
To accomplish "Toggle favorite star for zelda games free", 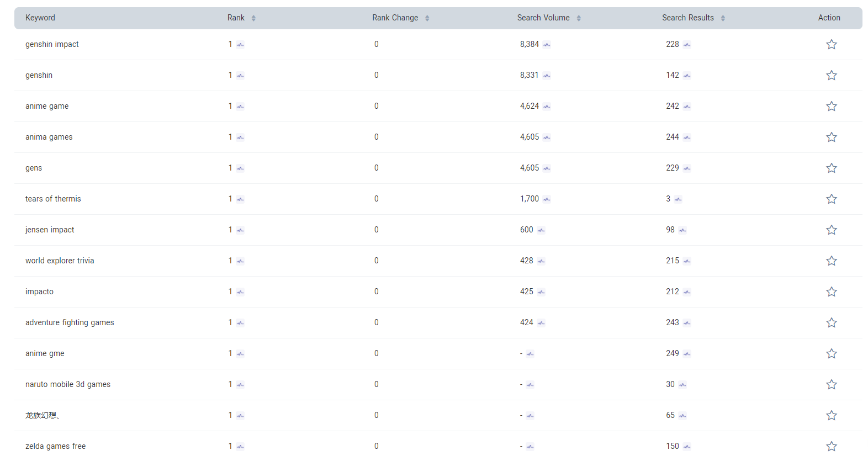I will 831,446.
